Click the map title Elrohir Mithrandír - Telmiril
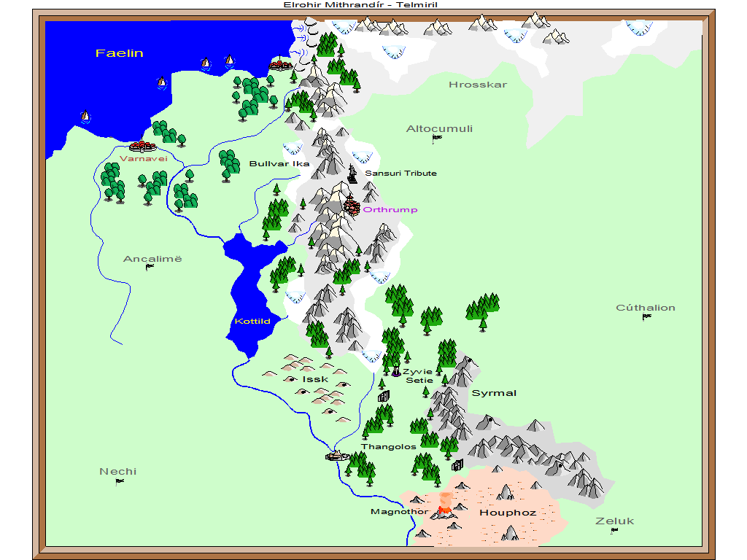Image resolution: width=747 pixels, height=560 pixels. coord(360,5)
